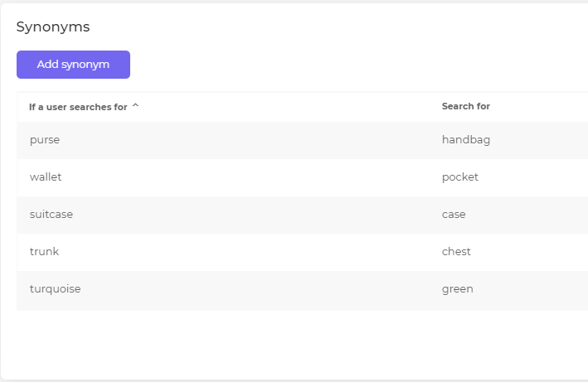
Task: Open the row mapping suitcase to case
Action: pyautogui.click(x=249, y=215)
